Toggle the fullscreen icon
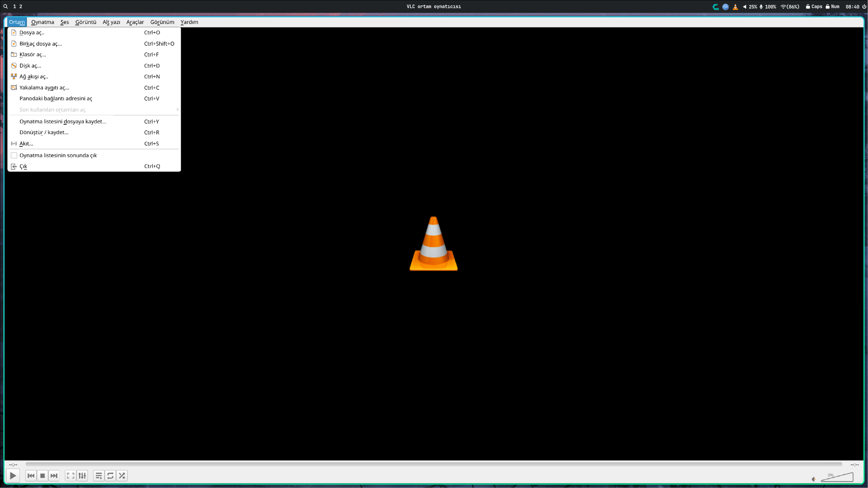The width and height of the screenshot is (868, 488). (70, 476)
